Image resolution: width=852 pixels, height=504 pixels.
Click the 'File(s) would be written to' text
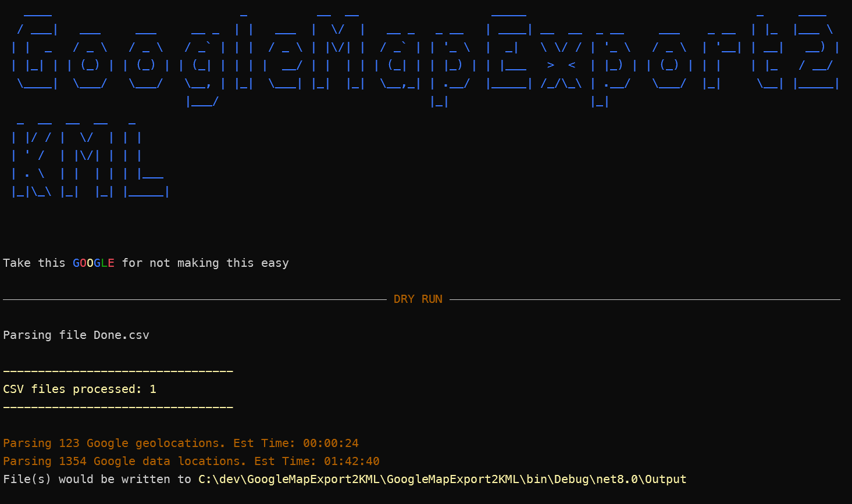97,479
